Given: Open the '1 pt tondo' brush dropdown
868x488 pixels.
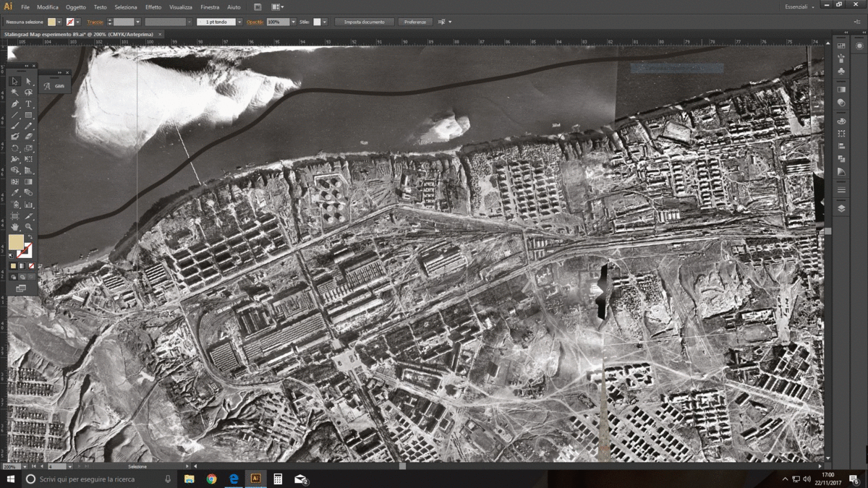Looking at the screenshot, I should tap(239, 22).
